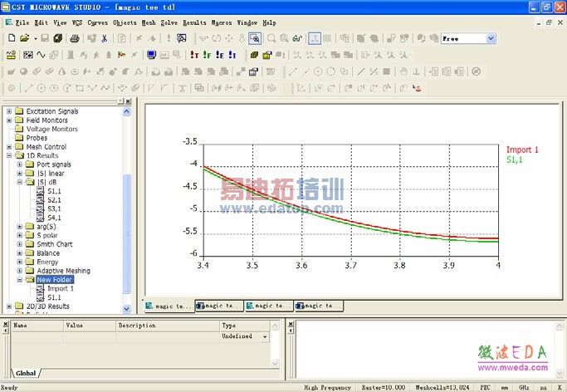Toggle the coordinate axes display button
This screenshot has width=567, height=392.
tap(315, 38)
